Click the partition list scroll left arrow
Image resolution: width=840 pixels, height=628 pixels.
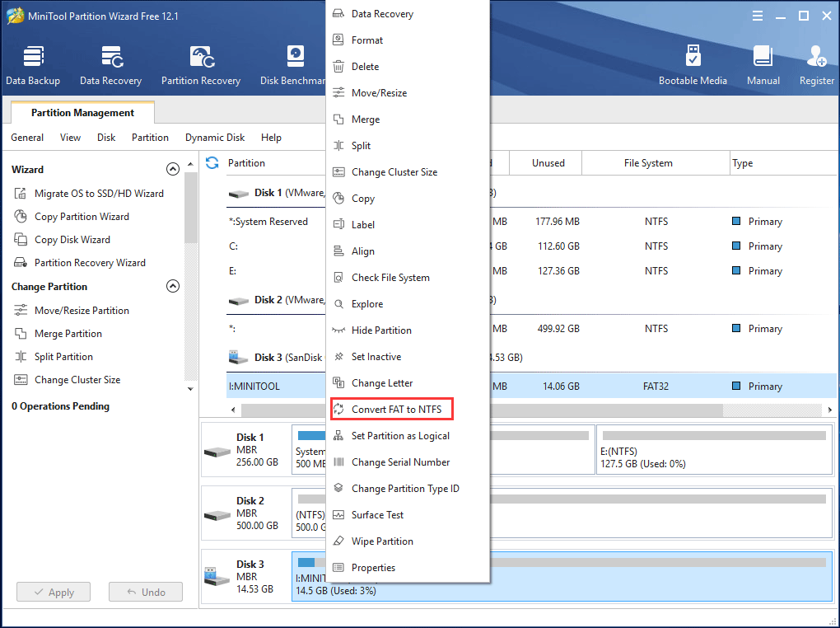233,410
